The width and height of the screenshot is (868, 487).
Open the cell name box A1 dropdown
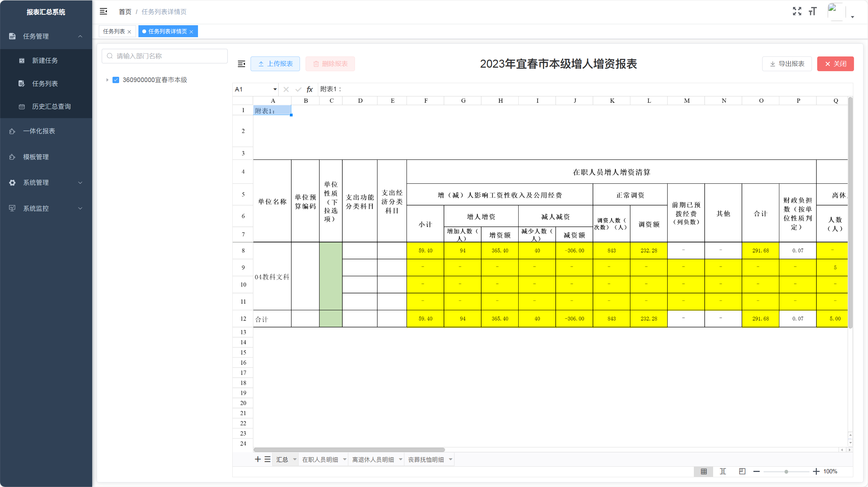pos(275,89)
